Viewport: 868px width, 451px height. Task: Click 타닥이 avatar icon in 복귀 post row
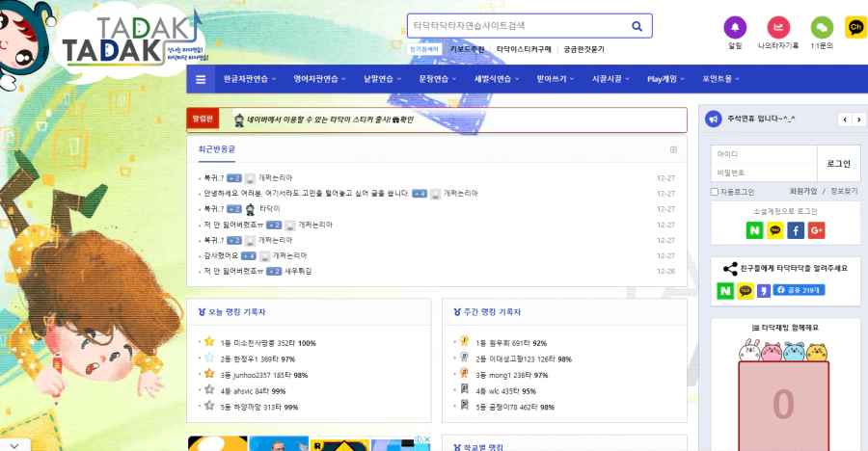click(250, 209)
